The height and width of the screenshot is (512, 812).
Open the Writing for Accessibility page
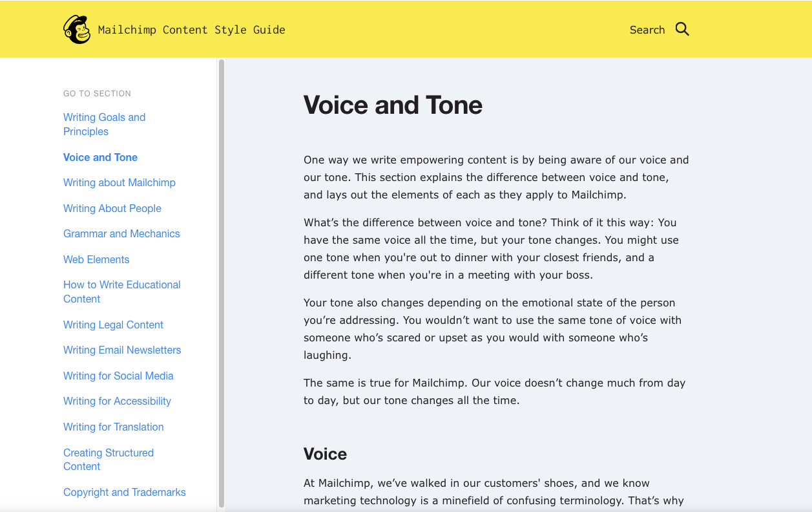coord(117,401)
